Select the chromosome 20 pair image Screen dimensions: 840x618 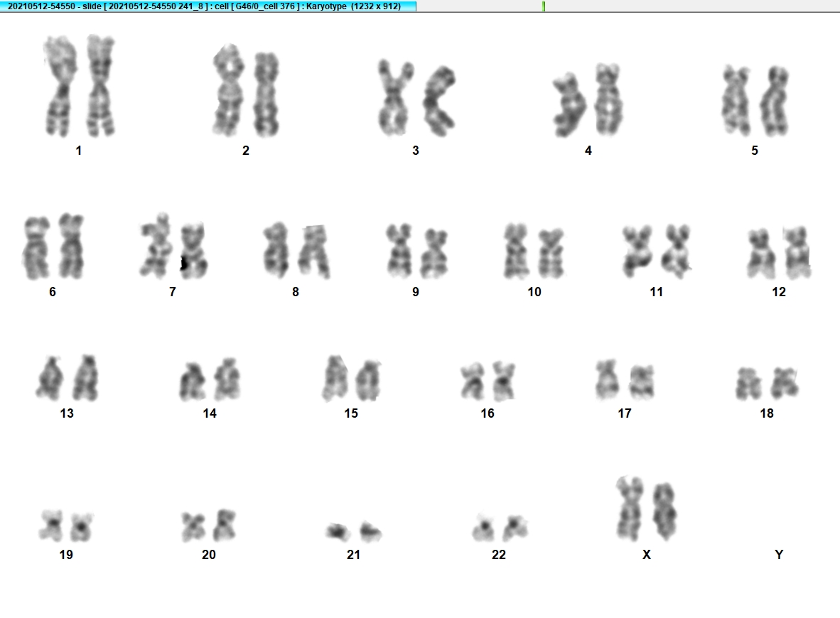click(208, 526)
